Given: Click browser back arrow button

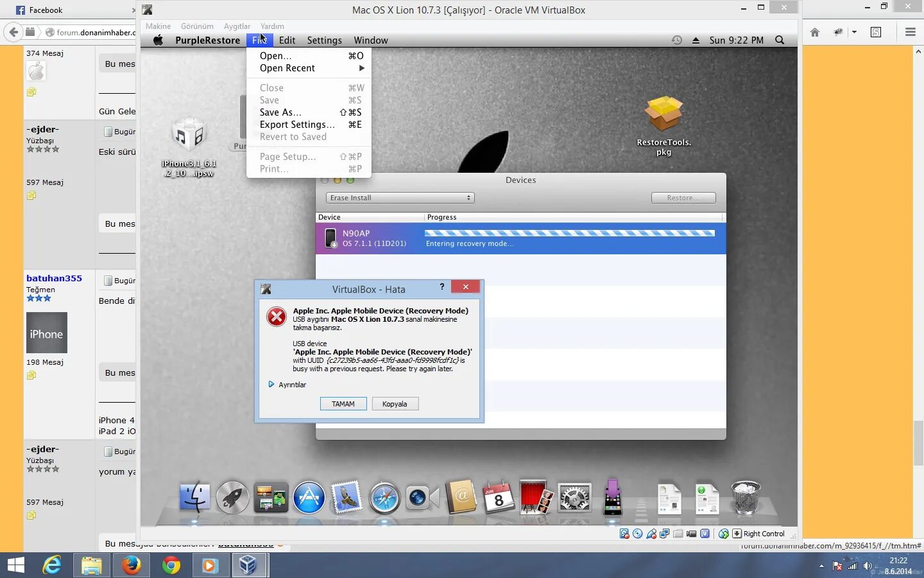Looking at the screenshot, I should pos(13,32).
